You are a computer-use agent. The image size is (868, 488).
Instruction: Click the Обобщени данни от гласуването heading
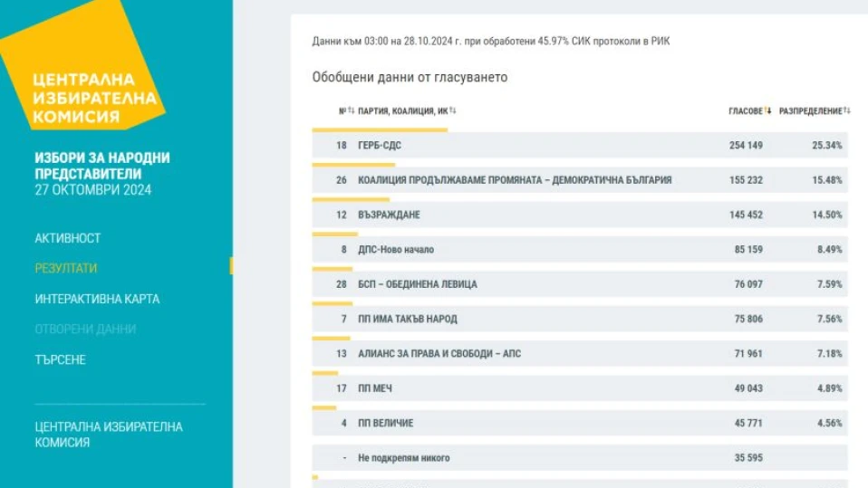click(x=410, y=77)
